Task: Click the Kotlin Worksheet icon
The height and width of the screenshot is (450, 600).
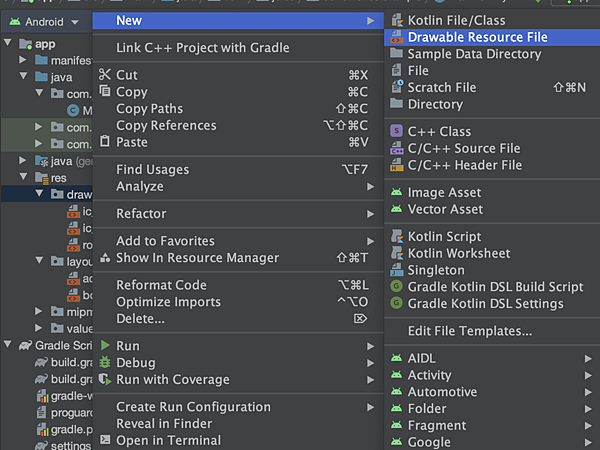Action: point(397,253)
